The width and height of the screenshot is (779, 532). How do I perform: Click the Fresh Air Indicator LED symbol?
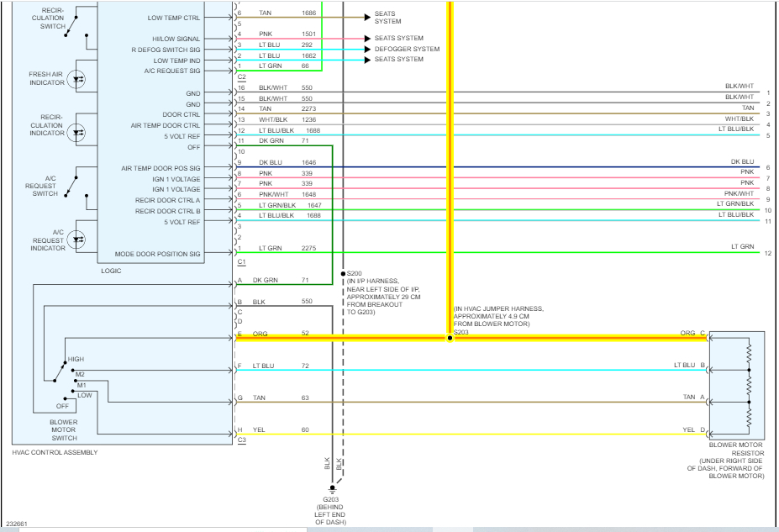pyautogui.click(x=79, y=79)
